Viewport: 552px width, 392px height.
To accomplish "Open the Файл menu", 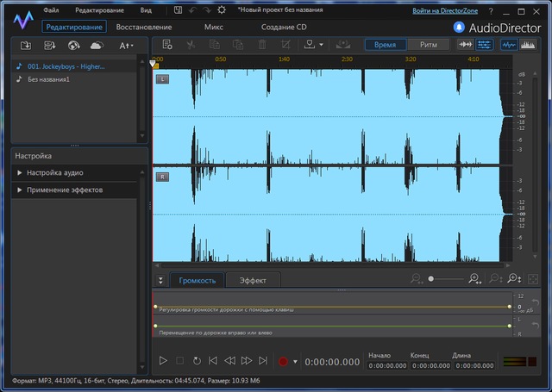I will click(x=50, y=10).
